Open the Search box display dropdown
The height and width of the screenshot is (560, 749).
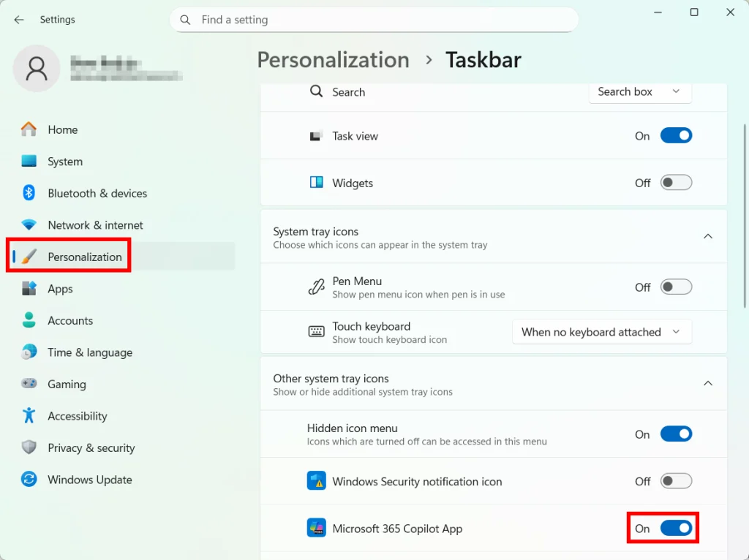coord(639,91)
